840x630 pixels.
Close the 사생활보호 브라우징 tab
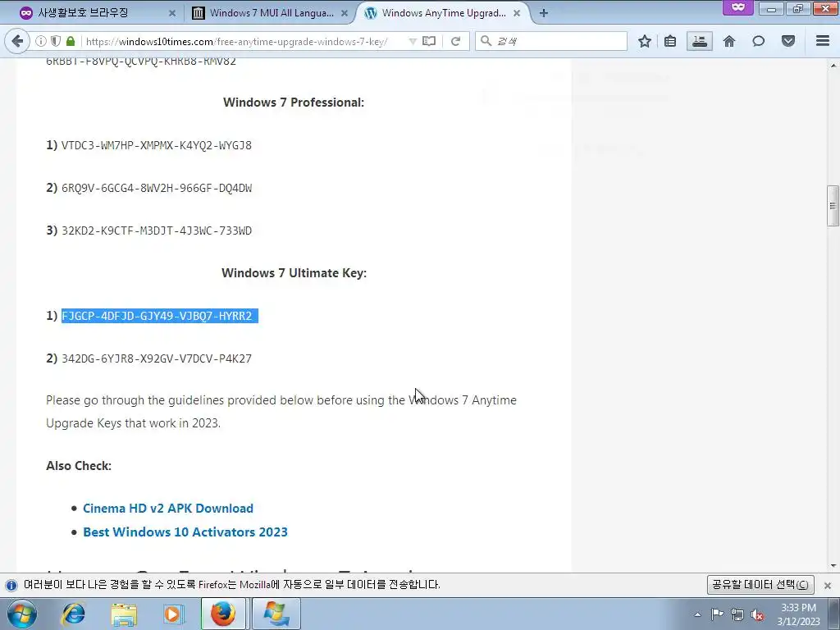[172, 13]
